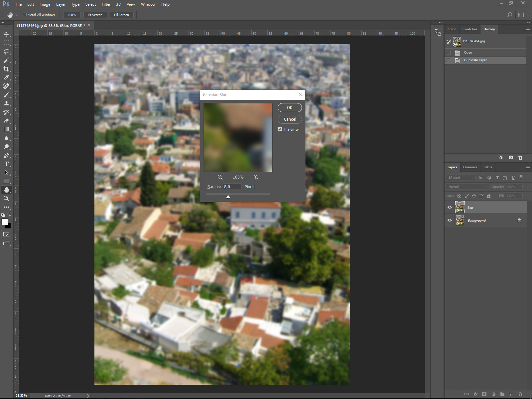Image resolution: width=532 pixels, height=399 pixels.
Task: Click the Fit Screen button
Action: click(x=95, y=15)
